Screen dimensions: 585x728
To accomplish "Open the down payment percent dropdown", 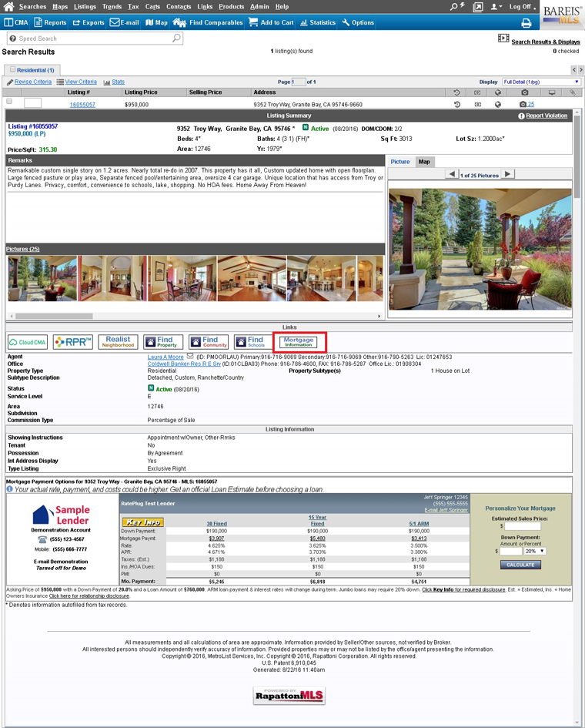I will [534, 551].
